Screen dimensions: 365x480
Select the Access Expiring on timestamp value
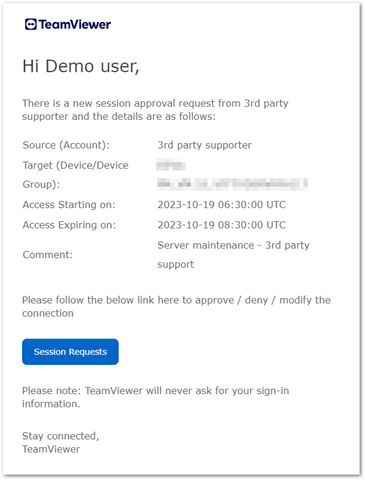pos(222,225)
